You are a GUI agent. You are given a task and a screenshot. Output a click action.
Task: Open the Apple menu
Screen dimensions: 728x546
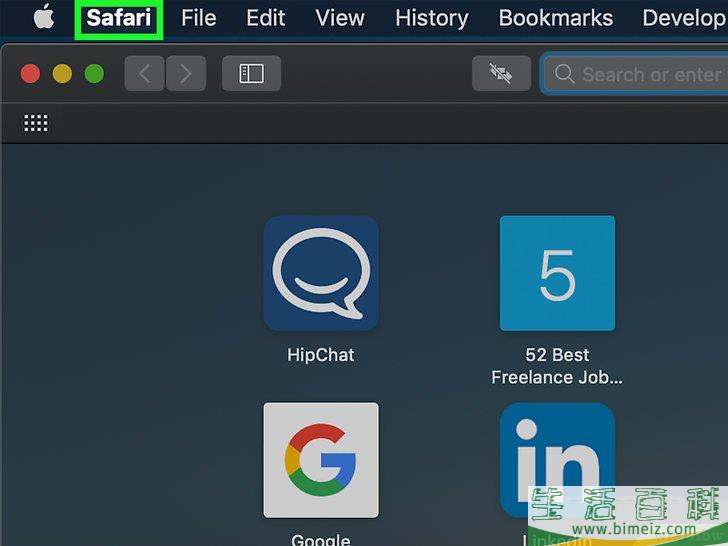coord(44,17)
